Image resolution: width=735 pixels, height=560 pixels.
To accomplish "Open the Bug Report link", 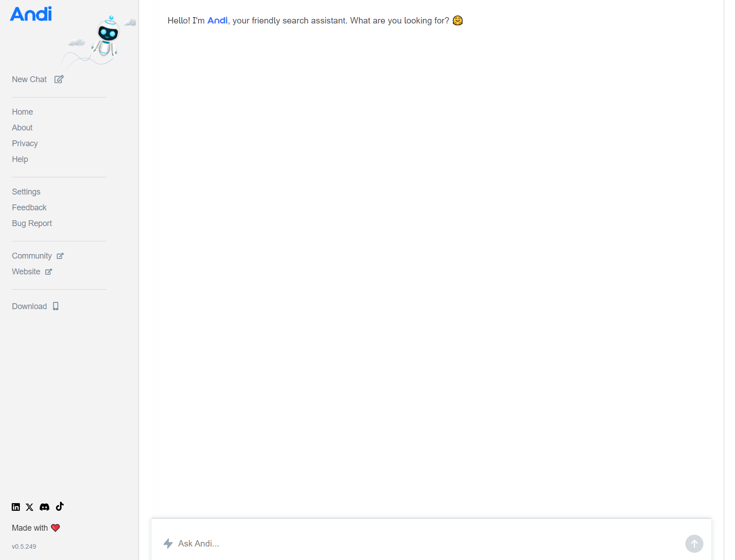I will click(x=32, y=223).
